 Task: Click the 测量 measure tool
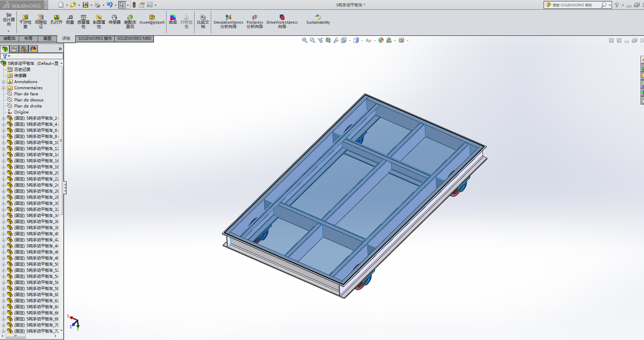70,20
